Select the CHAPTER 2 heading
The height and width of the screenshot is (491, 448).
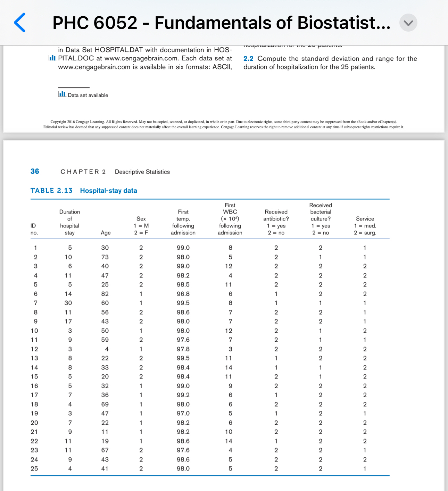click(83, 172)
